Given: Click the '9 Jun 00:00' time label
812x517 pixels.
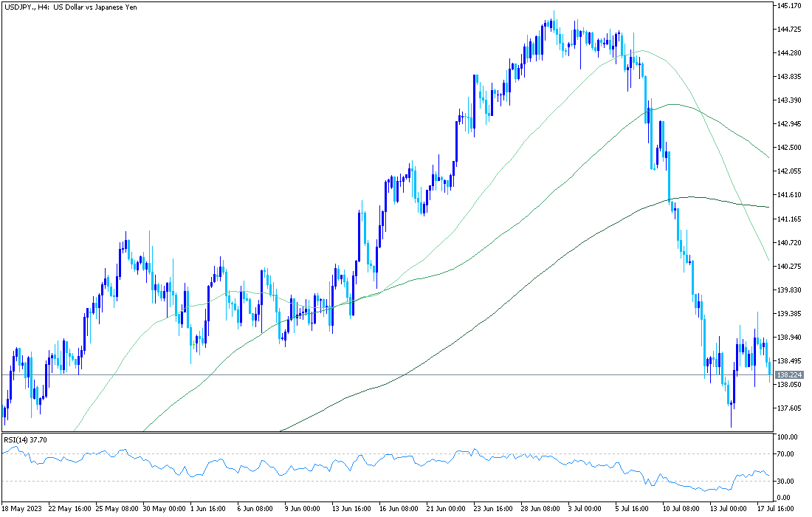Looking at the screenshot, I should click(x=303, y=509).
